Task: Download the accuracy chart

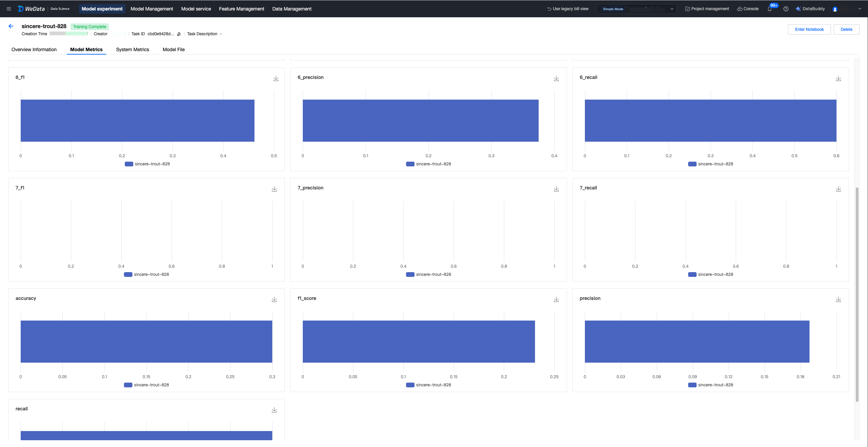Action: (x=274, y=300)
